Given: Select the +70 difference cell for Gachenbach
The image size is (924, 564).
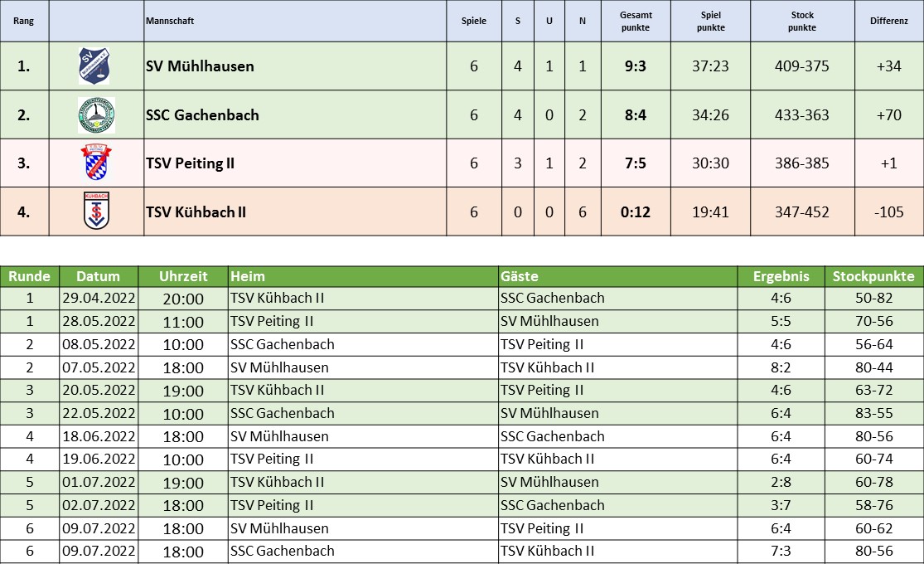Looking at the screenshot, I should click(x=889, y=115).
